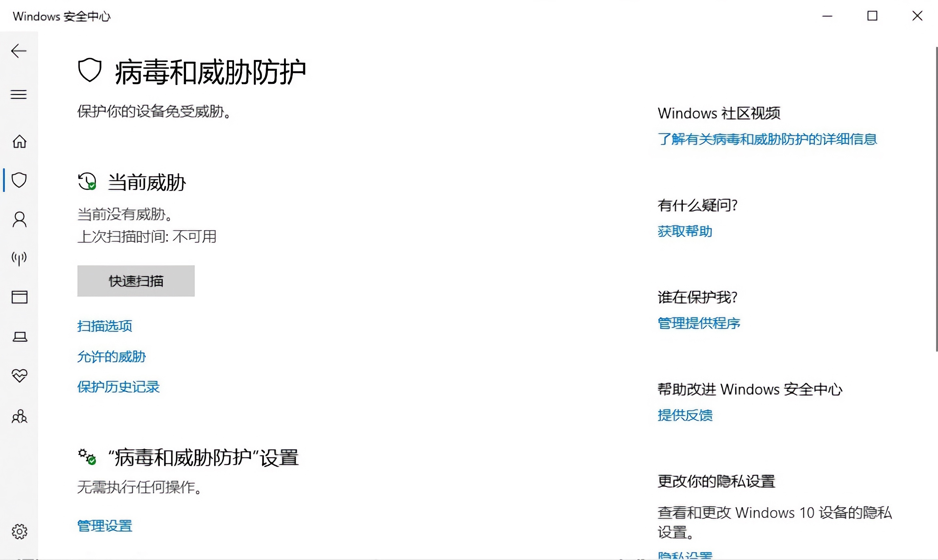Open 允许的威胁 link
The width and height of the screenshot is (938, 560).
[x=111, y=357]
